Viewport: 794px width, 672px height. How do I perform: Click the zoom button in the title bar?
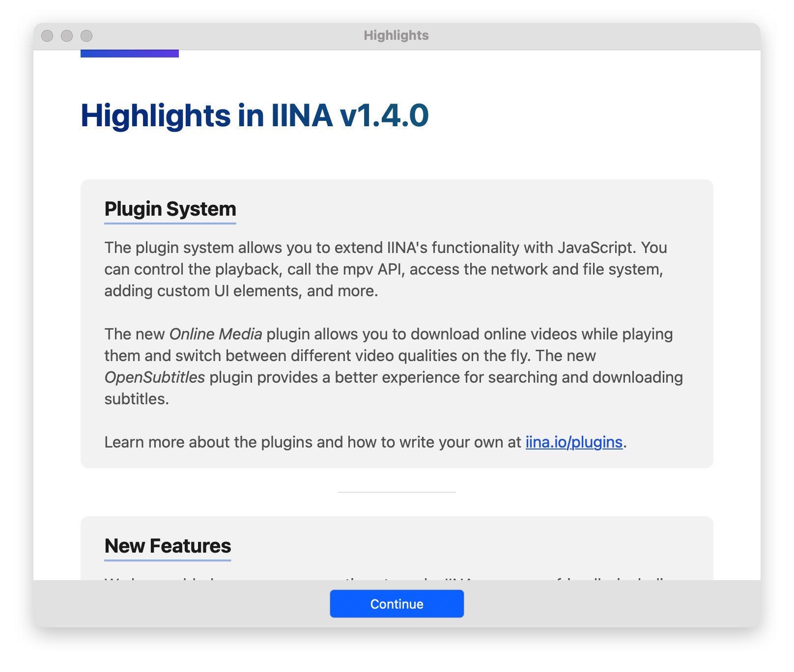point(86,36)
